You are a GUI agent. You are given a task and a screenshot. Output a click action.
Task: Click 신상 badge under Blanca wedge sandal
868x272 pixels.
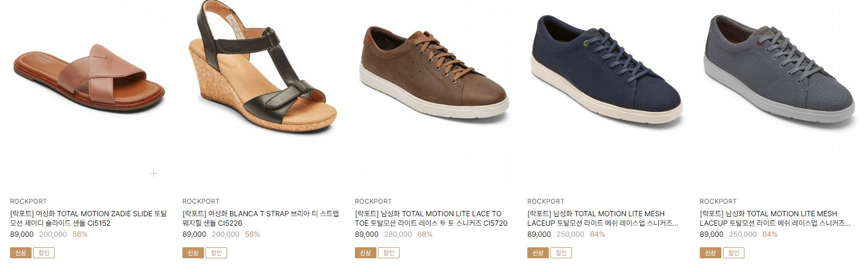click(193, 253)
